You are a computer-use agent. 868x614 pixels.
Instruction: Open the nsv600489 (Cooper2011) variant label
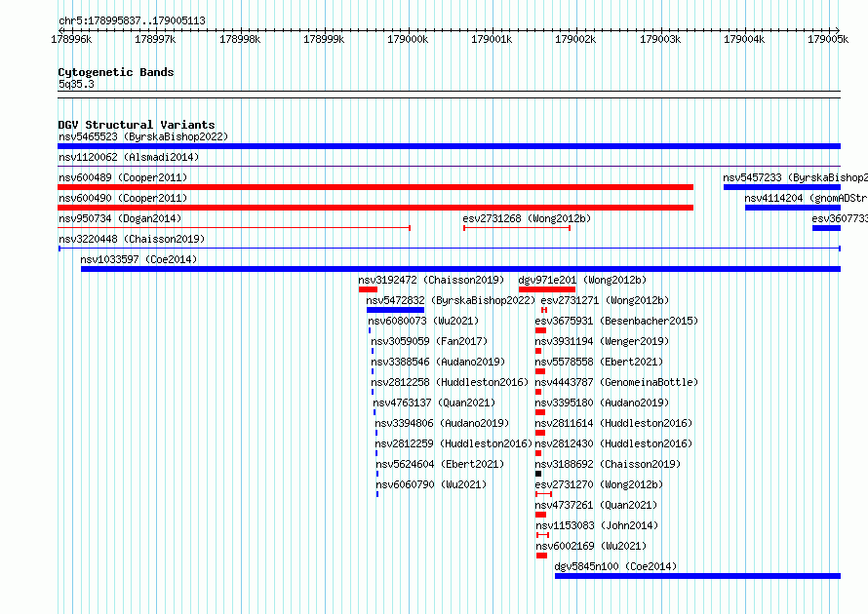pyautogui.click(x=123, y=177)
